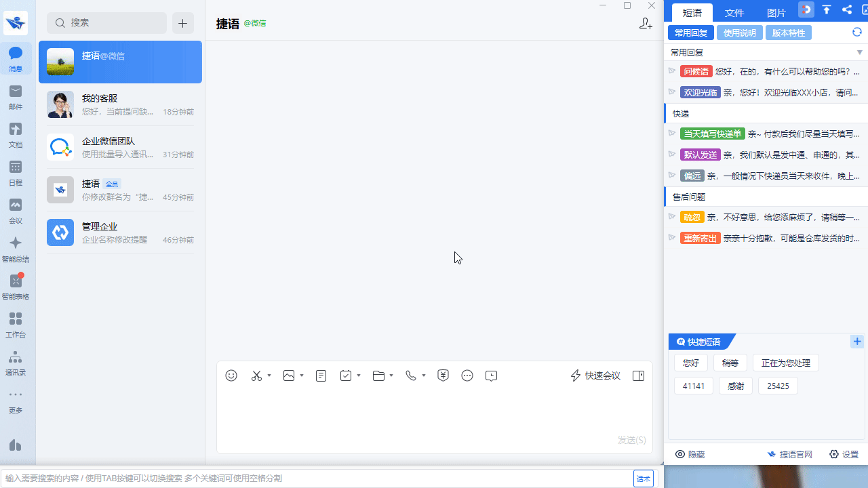Screen dimensions: 868x488
Task: Click the thumbs-up icon at sidebar bottom
Action: coord(16,445)
